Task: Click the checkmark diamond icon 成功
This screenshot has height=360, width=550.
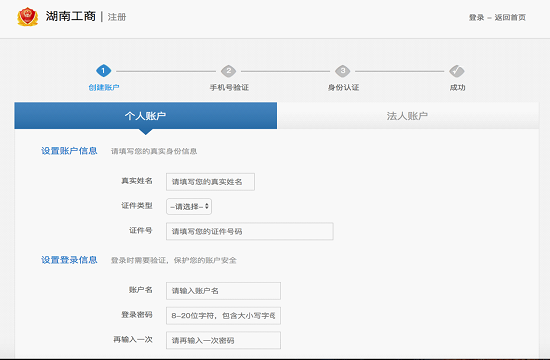Action: point(457,71)
